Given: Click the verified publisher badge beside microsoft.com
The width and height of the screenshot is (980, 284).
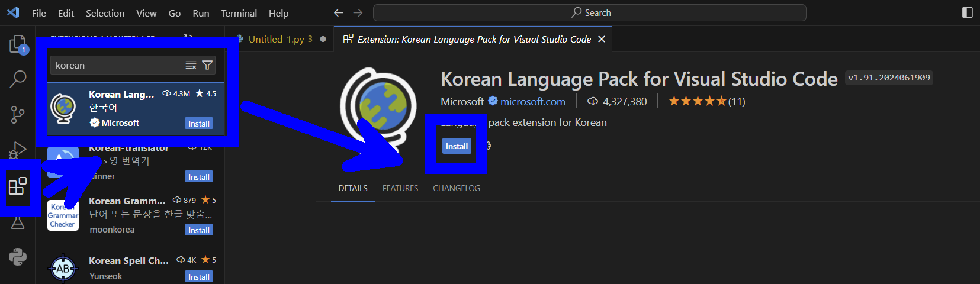Looking at the screenshot, I should click(493, 101).
